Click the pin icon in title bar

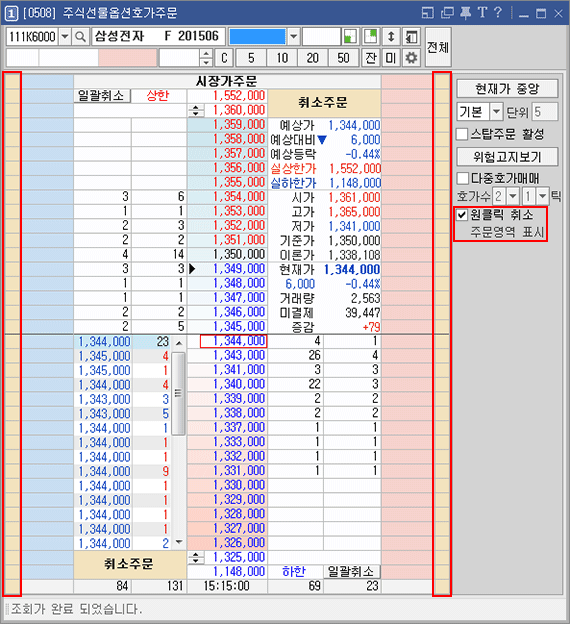click(x=465, y=13)
